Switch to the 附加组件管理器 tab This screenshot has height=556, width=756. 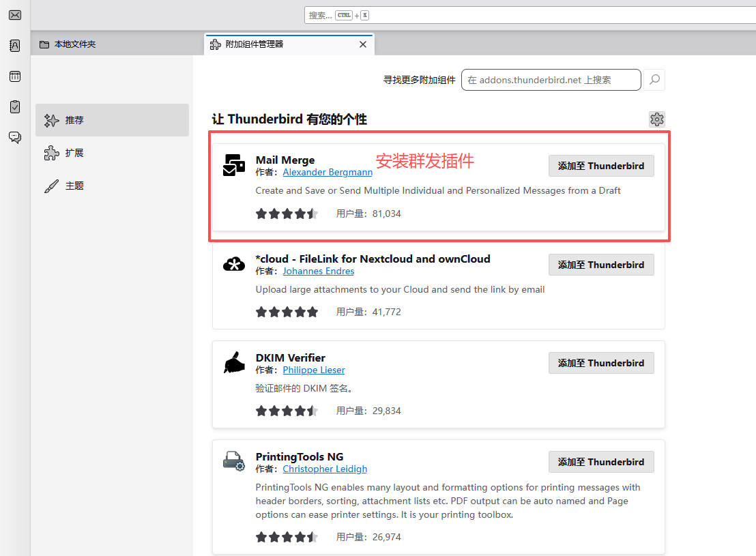point(289,44)
